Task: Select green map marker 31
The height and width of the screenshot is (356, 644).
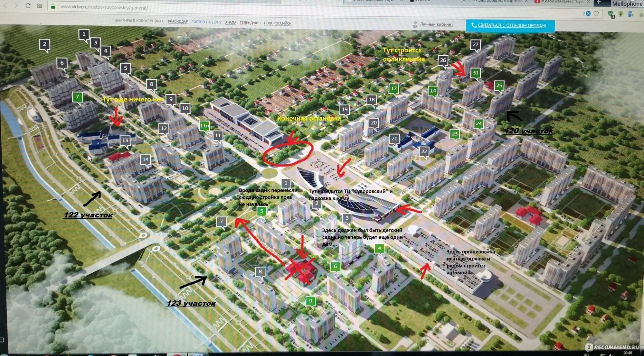Action: click(476, 73)
